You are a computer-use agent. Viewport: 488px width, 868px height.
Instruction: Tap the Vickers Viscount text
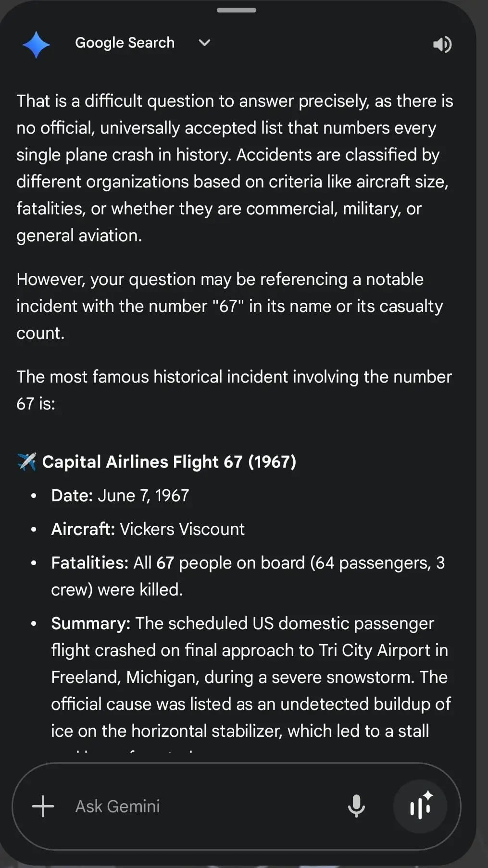pos(182,529)
